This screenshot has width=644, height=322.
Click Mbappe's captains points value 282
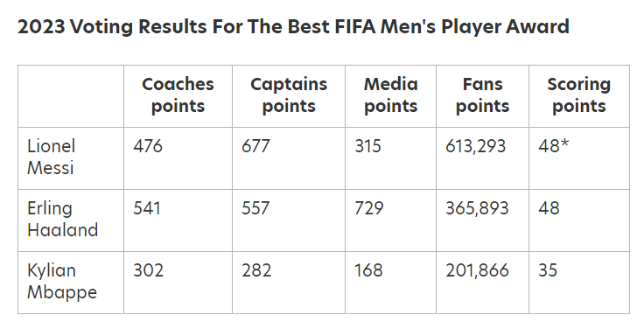[x=256, y=270]
